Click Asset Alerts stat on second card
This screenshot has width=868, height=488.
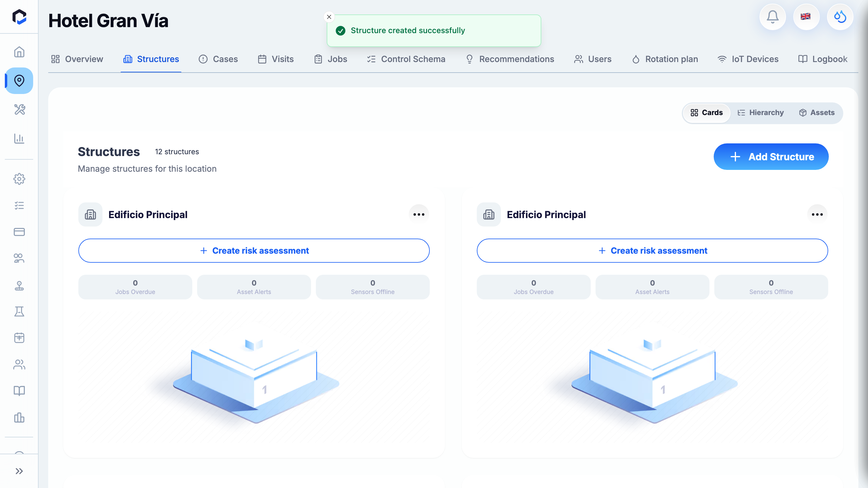coord(652,287)
